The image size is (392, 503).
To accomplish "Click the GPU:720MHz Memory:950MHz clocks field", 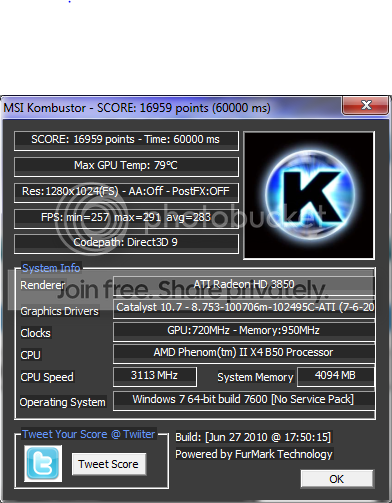I will click(244, 331).
